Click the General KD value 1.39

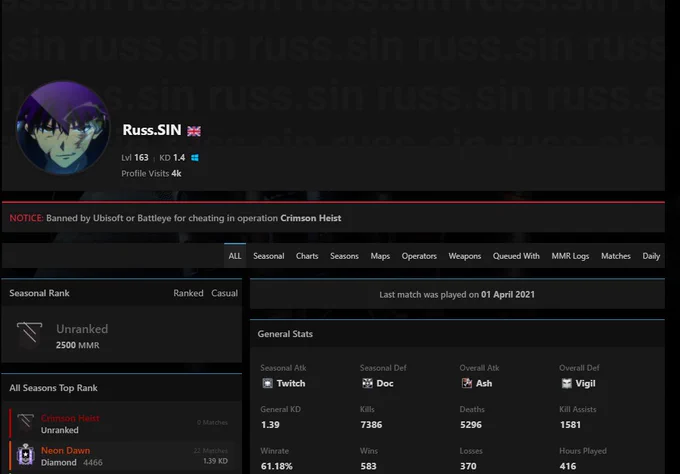(270, 425)
